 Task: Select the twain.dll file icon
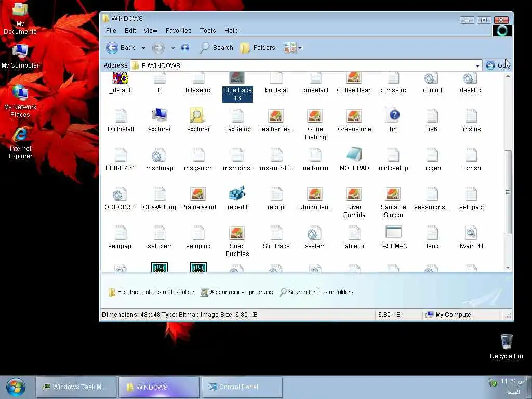pos(471,237)
